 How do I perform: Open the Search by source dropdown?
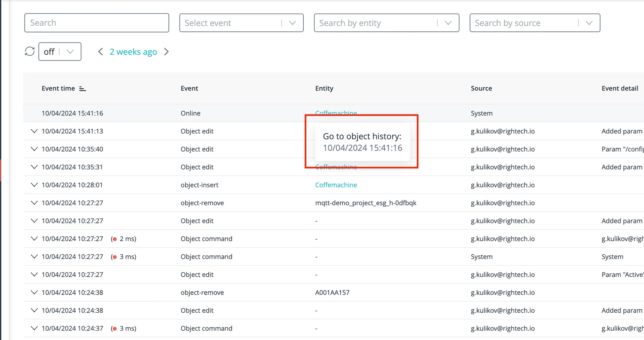[x=535, y=23]
